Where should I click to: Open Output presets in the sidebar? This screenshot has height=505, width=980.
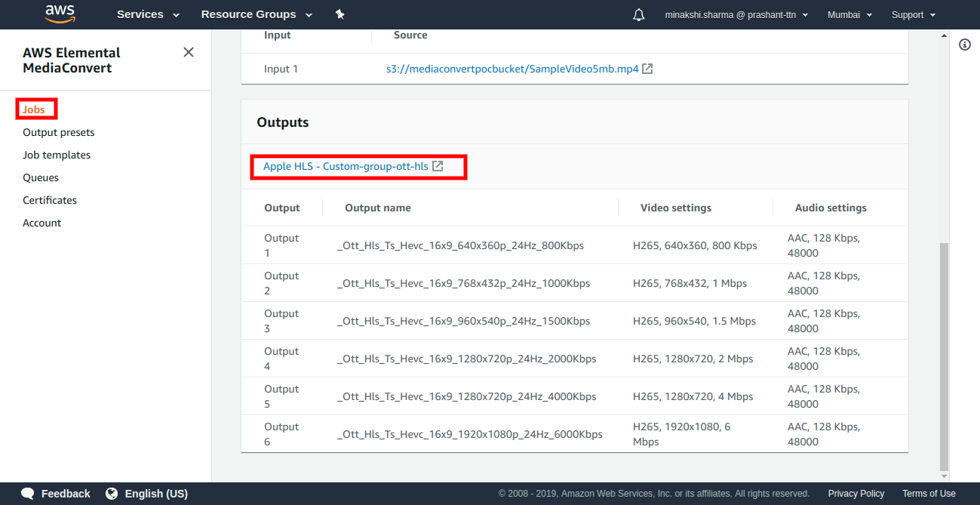(59, 132)
